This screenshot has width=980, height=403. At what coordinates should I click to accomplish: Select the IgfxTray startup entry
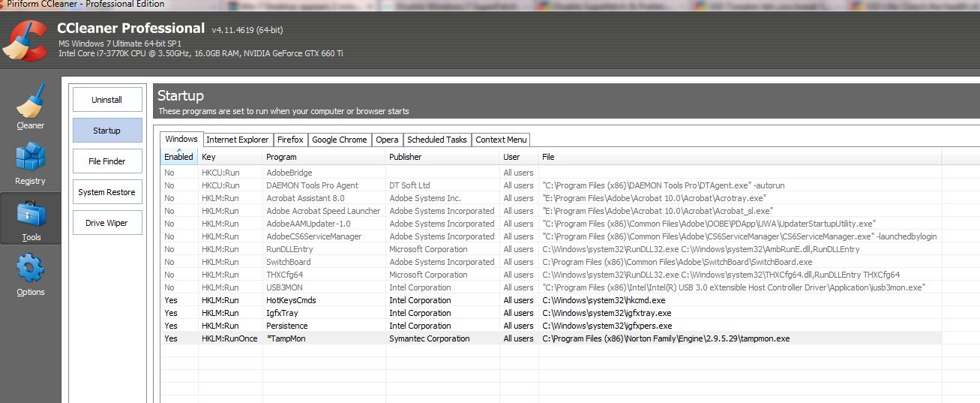[x=551, y=313]
